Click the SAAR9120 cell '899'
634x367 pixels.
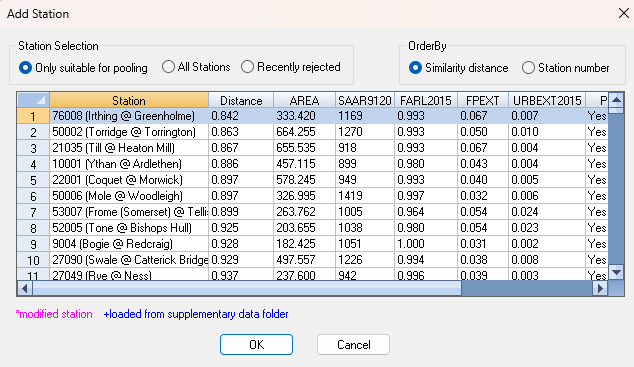[x=365, y=164]
